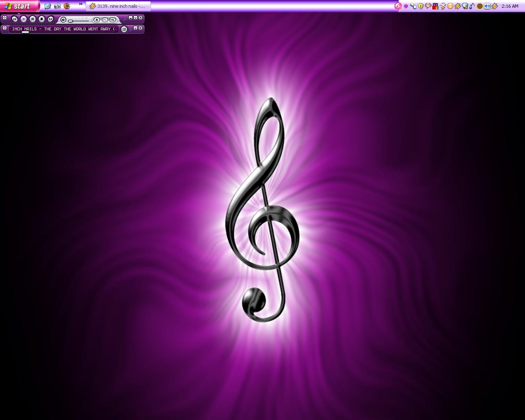Click the blue molecule tray icon
Screen dimensions: 525x420
click(472, 6)
